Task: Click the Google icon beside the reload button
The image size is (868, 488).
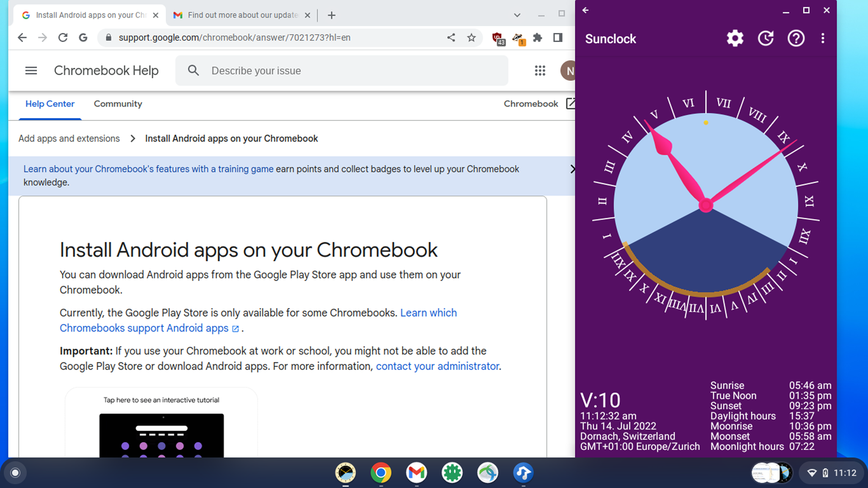Action: 83,38
